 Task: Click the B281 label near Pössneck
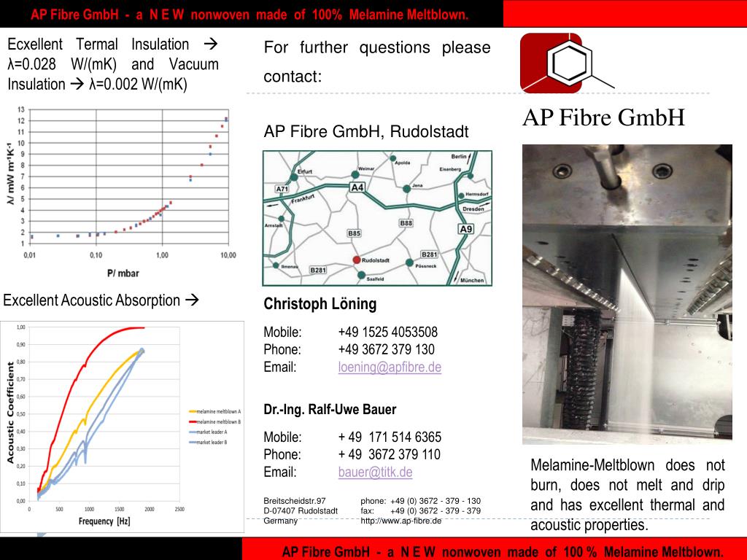click(x=429, y=254)
